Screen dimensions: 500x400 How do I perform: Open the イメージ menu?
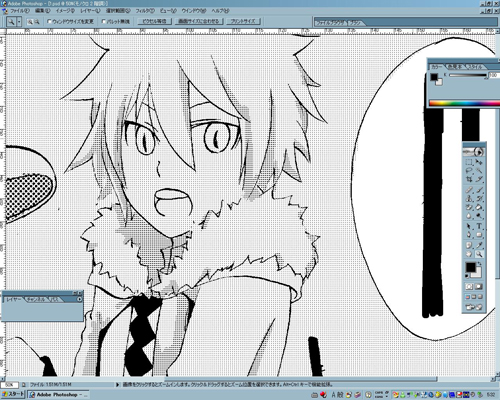tap(65, 11)
